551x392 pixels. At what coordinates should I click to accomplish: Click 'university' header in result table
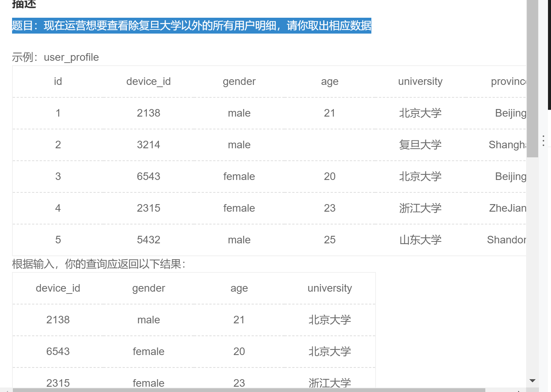click(x=329, y=288)
